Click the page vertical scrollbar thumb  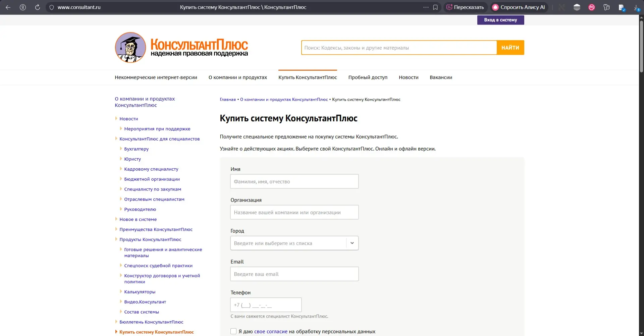[x=641, y=46]
